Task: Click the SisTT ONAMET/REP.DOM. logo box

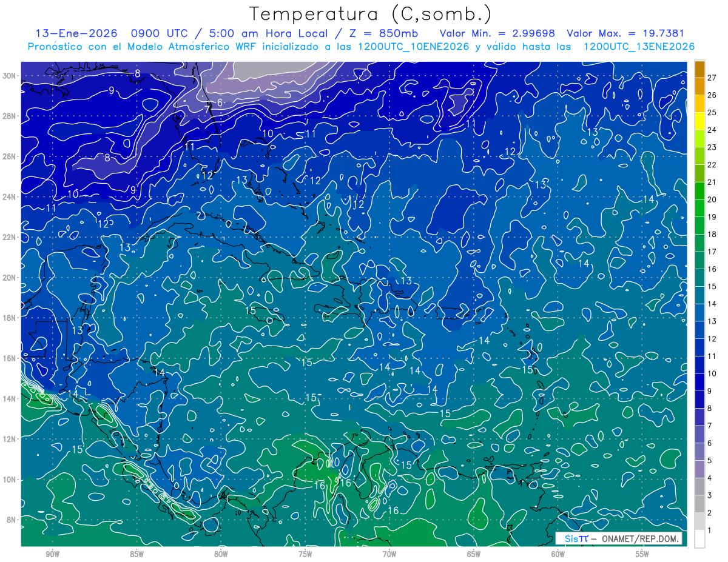Action: [619, 538]
